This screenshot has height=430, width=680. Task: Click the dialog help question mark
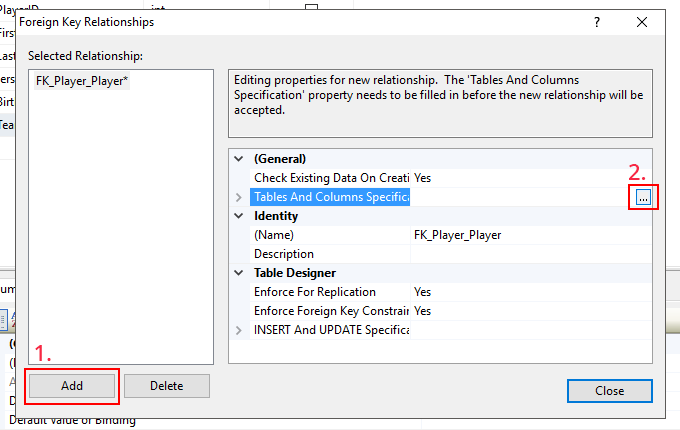(x=597, y=22)
